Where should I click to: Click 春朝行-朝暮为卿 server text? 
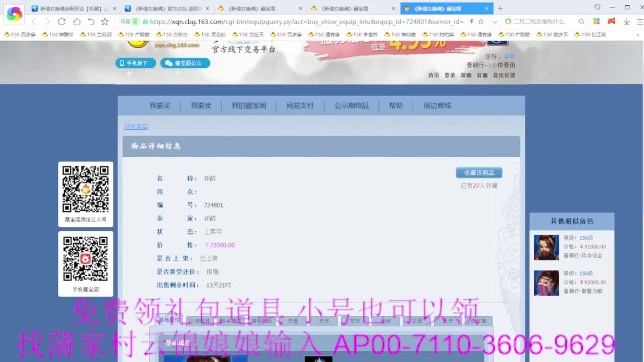(583, 291)
